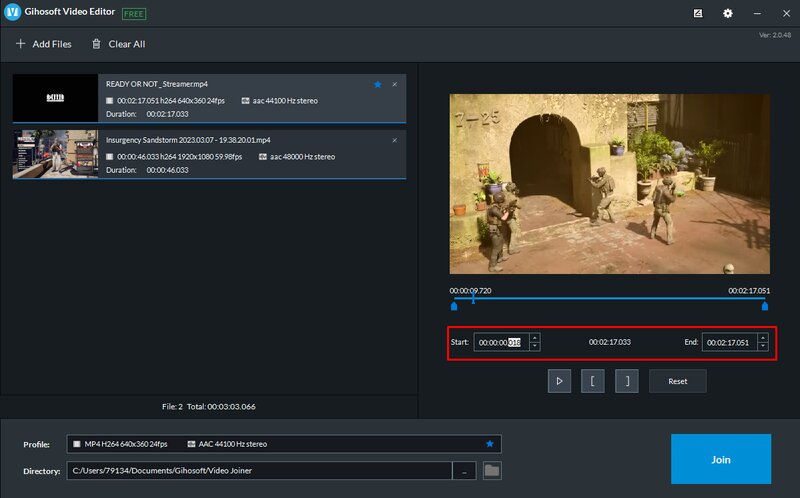Play the preview video
This screenshot has width=800, height=498.
[559, 381]
